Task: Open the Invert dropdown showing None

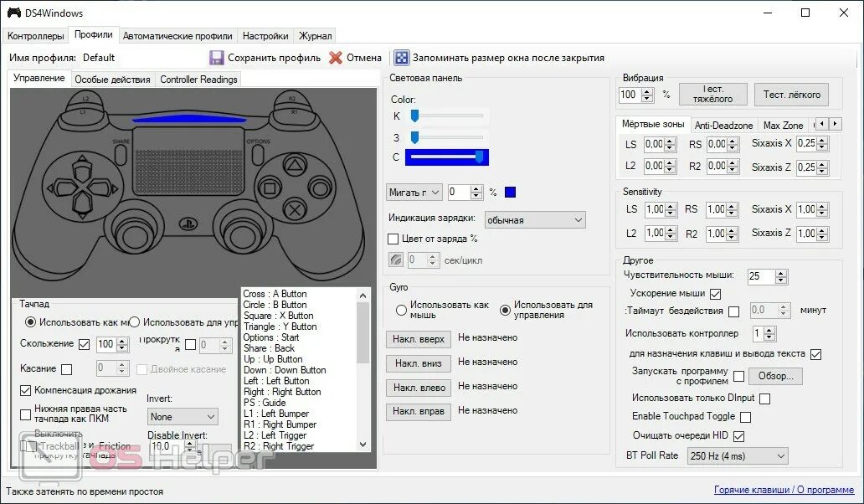Action: coord(183,416)
